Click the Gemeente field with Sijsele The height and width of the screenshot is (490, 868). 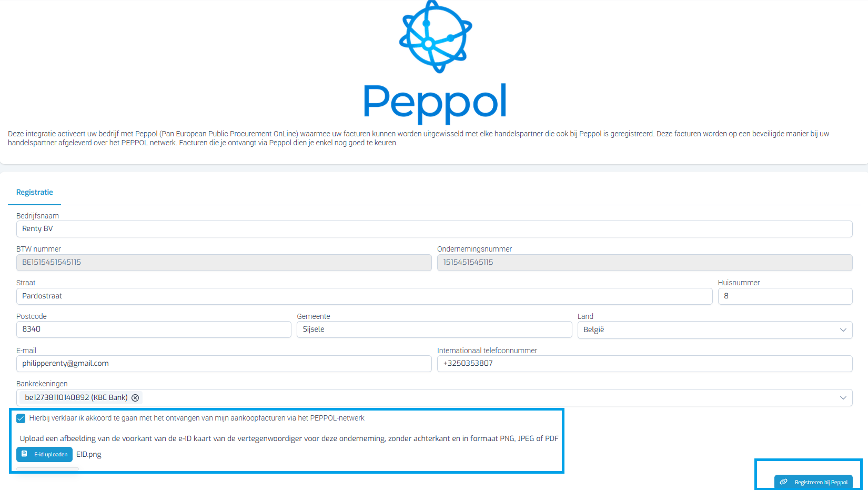tap(434, 329)
